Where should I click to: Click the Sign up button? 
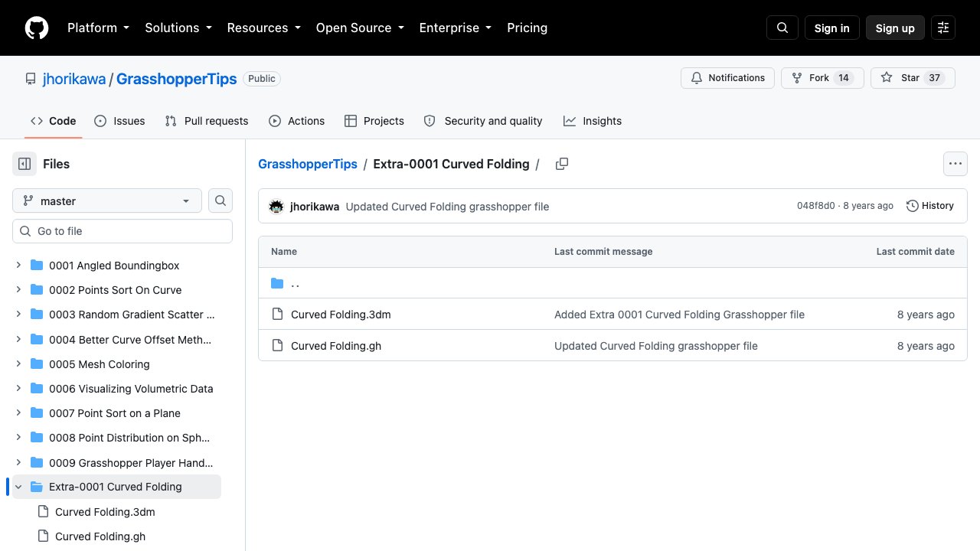(x=895, y=28)
